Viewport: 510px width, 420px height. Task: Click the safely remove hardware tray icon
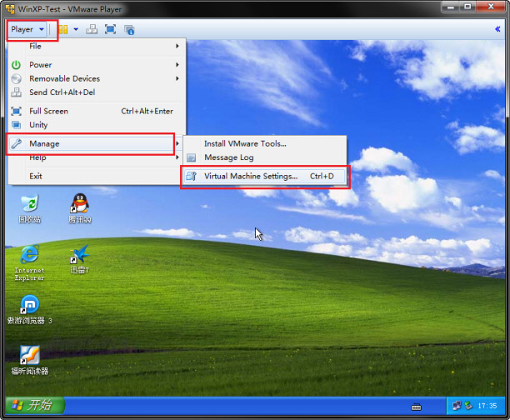coord(468,406)
